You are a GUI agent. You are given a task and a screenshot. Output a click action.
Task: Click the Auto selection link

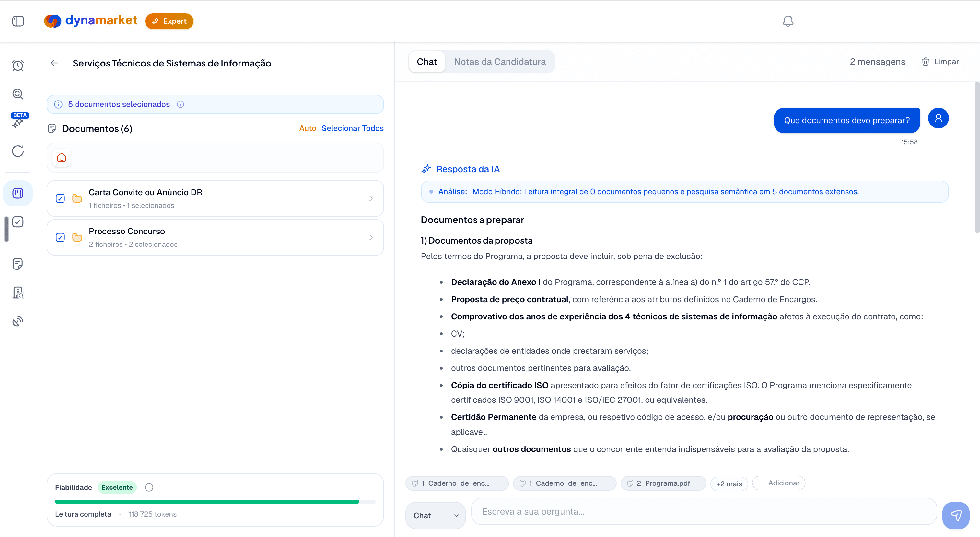point(308,128)
